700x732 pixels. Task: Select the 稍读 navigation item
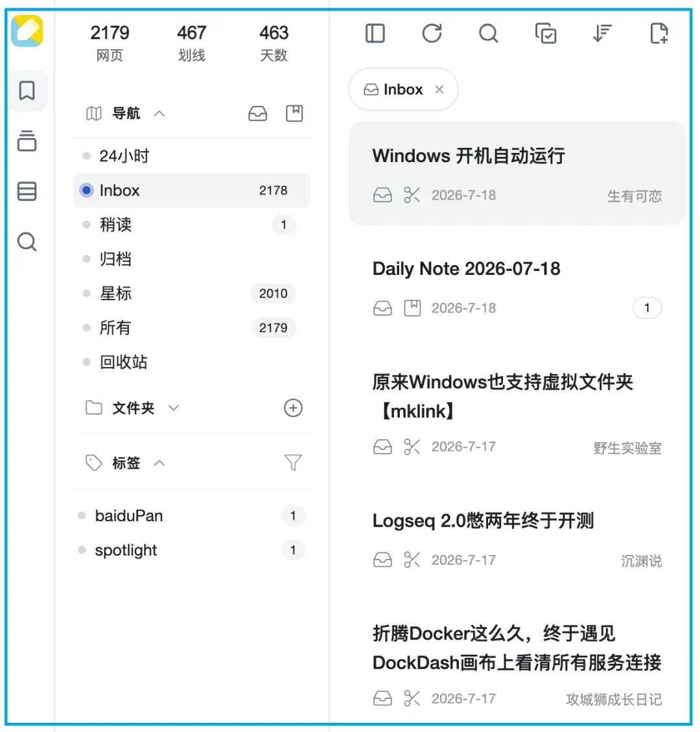pyautogui.click(x=192, y=225)
